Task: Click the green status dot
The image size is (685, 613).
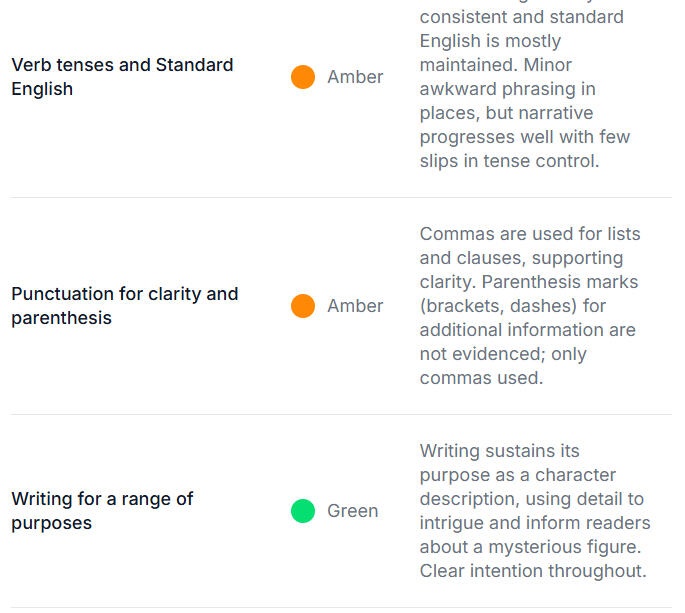Action: pyautogui.click(x=303, y=511)
